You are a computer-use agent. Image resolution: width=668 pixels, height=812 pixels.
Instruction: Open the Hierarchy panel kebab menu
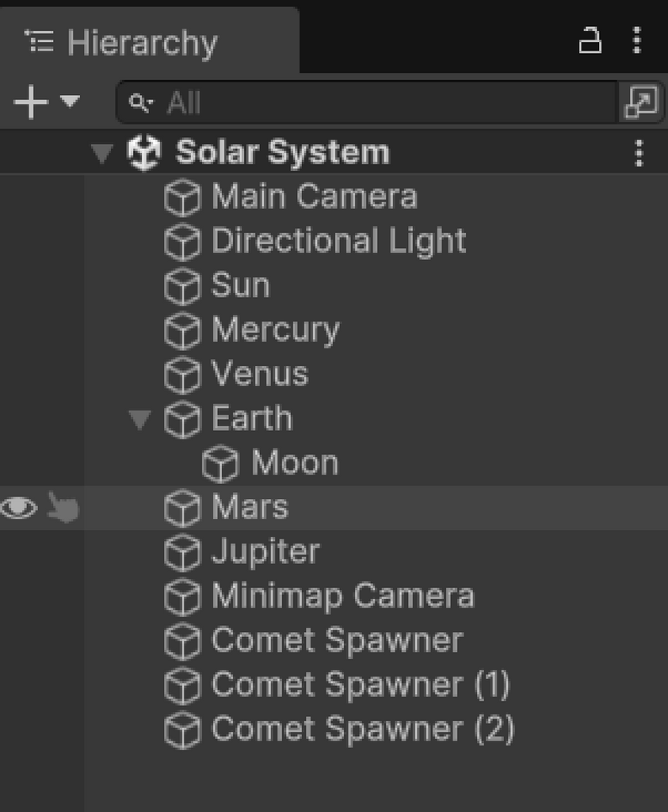click(637, 40)
